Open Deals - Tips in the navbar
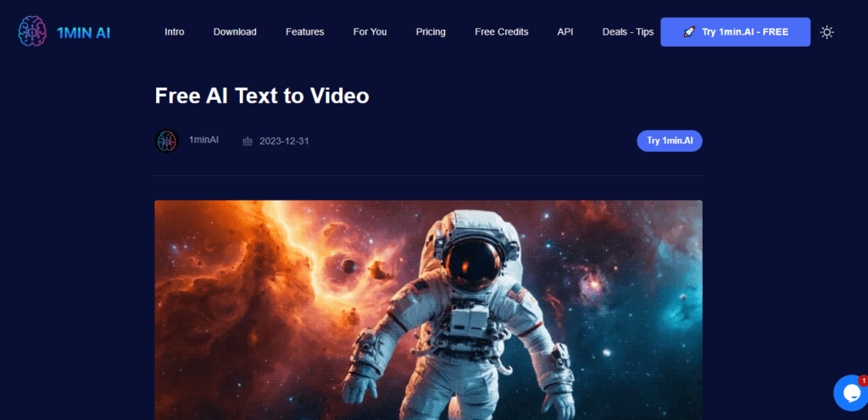This screenshot has height=420, width=868. pyautogui.click(x=627, y=32)
